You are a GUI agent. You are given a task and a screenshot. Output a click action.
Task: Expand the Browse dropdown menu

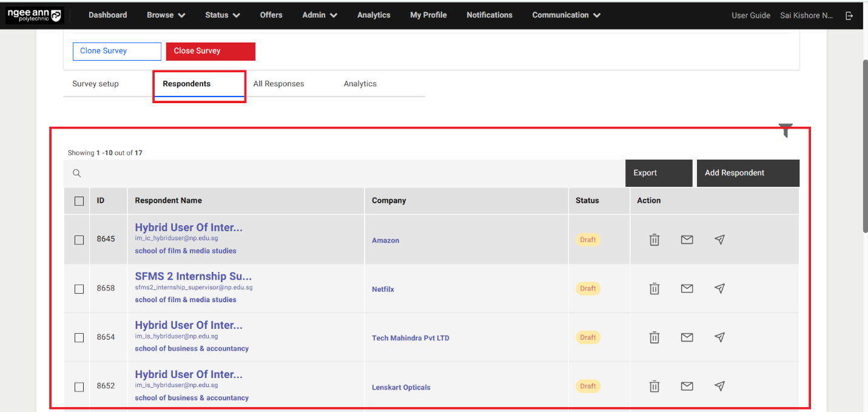pos(166,15)
